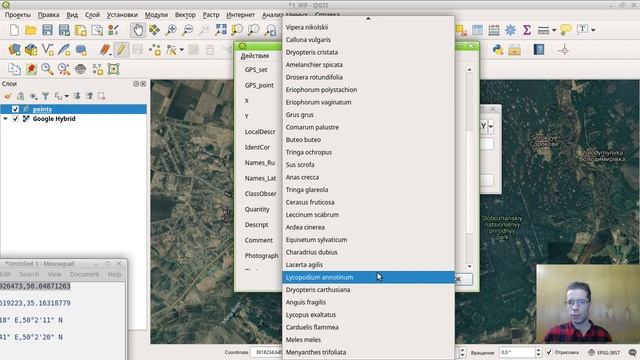Open the Вектор menu
Image resolution: width=640 pixels, height=360 pixels.
(185, 15)
